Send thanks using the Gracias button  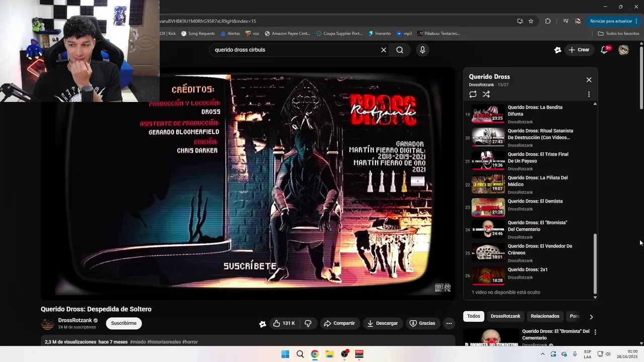point(423,323)
